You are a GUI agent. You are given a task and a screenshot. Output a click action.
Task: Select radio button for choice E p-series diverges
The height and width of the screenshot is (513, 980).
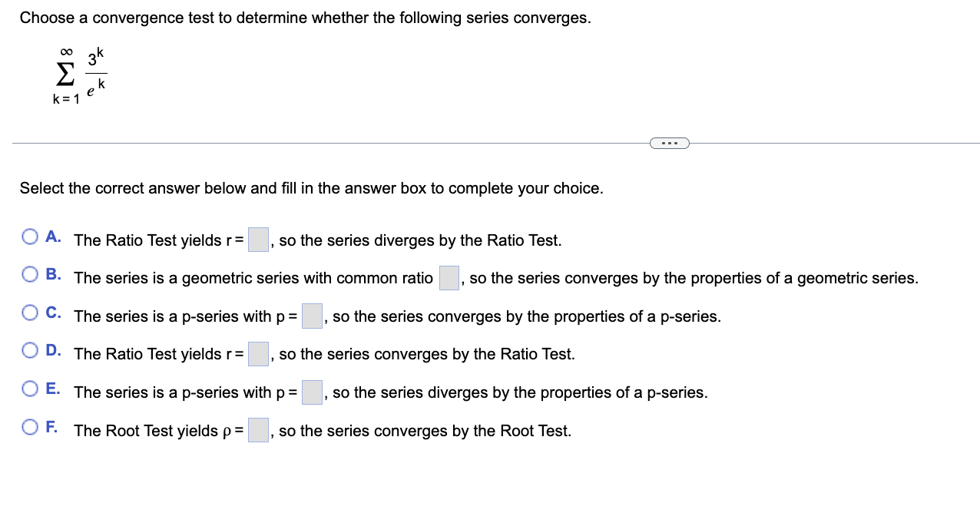29,388
